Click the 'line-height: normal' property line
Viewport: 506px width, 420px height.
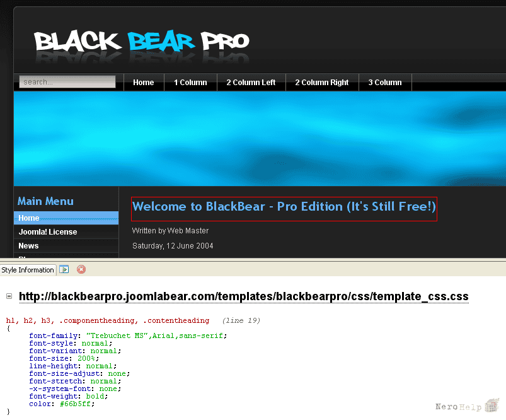pos(73,366)
